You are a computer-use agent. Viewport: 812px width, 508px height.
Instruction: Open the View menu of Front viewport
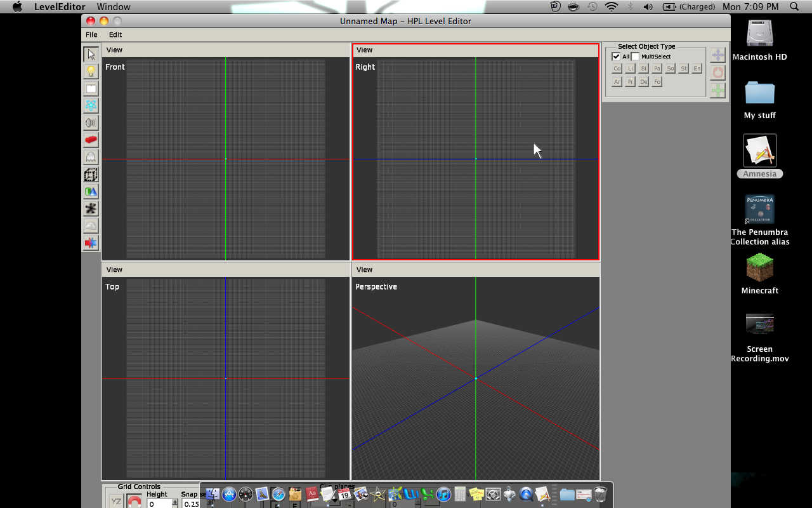click(114, 50)
